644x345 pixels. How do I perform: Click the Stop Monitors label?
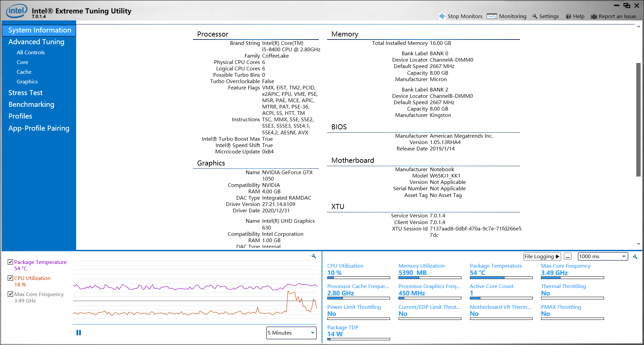465,16
